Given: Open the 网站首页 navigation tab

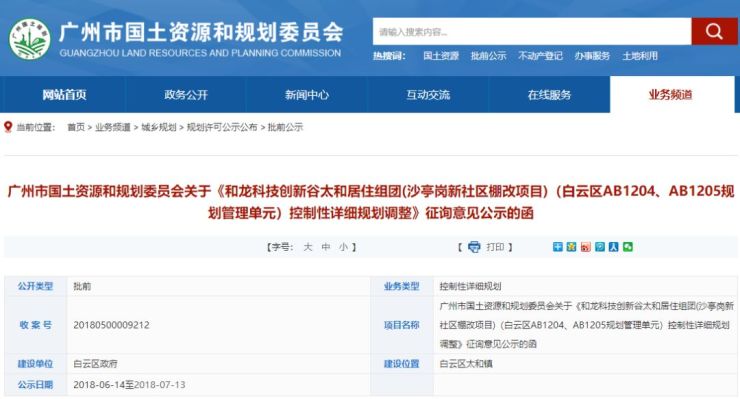Looking at the screenshot, I should 64,95.
